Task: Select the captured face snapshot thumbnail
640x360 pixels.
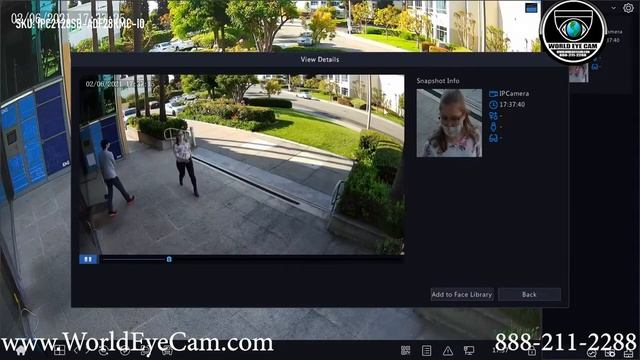Action: pos(449,123)
